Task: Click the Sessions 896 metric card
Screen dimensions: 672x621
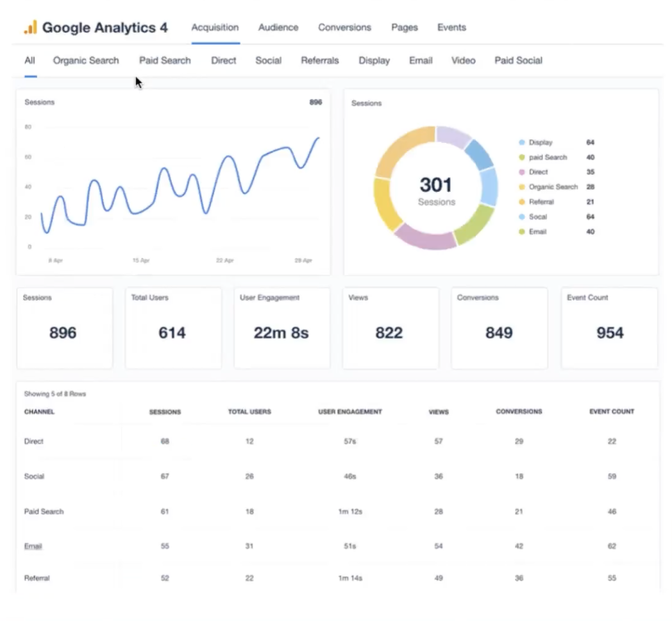Action: pyautogui.click(x=65, y=328)
